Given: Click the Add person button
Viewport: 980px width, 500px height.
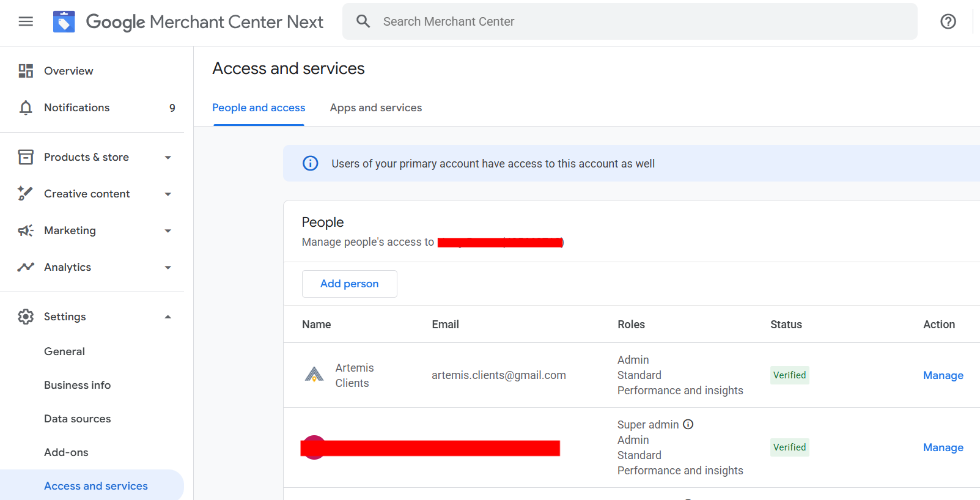Looking at the screenshot, I should [349, 284].
